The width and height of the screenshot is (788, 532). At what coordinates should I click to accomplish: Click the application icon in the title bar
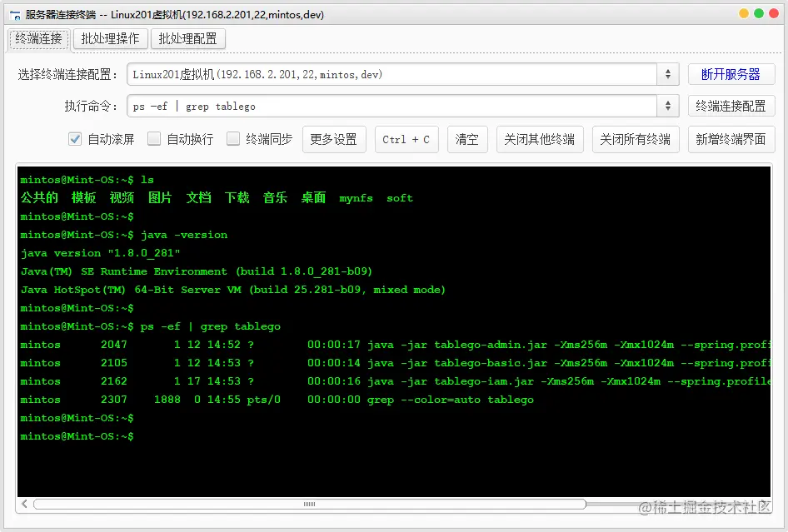point(15,15)
